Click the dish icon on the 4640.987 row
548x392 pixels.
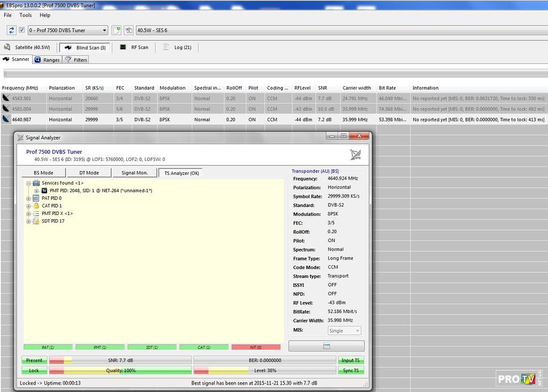click(6, 119)
